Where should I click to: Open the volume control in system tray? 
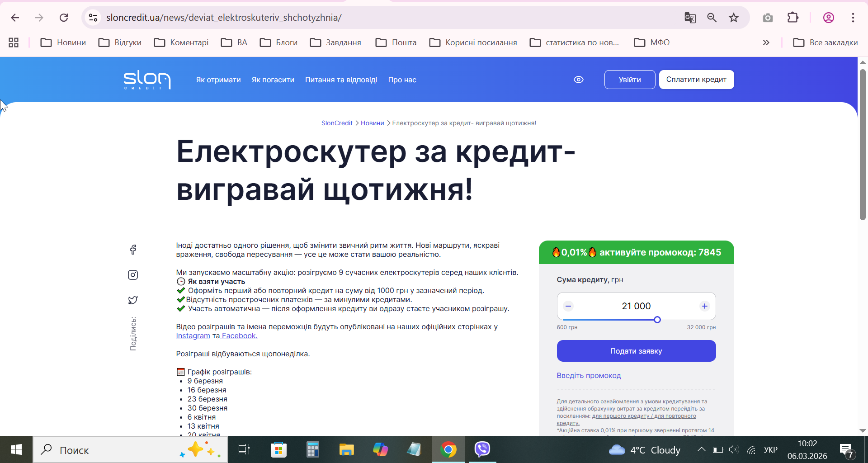[x=734, y=449]
